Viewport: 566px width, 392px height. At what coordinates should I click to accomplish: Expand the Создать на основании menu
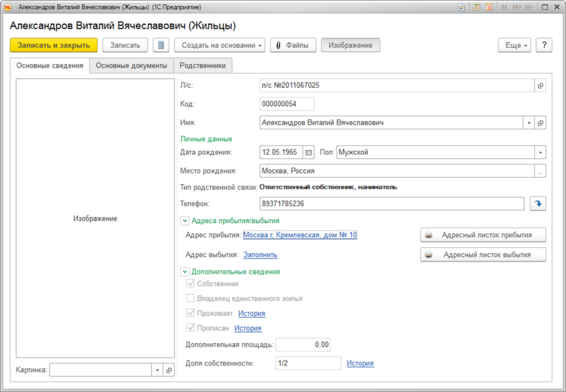(x=220, y=45)
